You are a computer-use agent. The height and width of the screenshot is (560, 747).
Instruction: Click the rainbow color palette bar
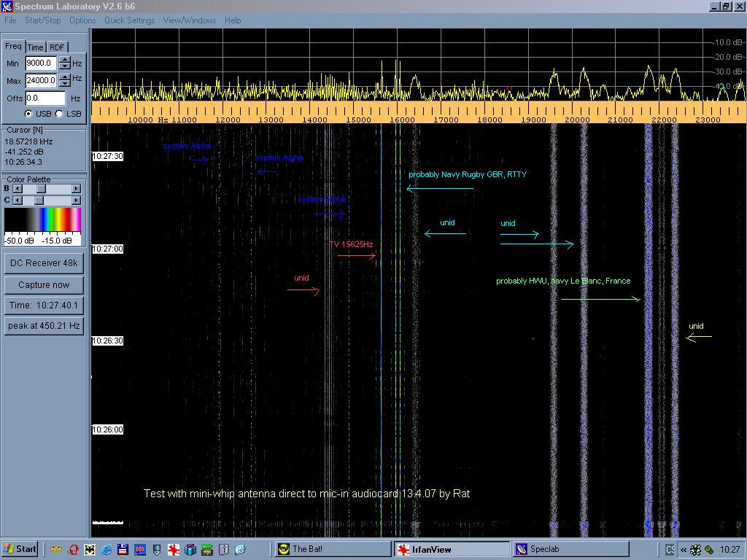point(42,219)
